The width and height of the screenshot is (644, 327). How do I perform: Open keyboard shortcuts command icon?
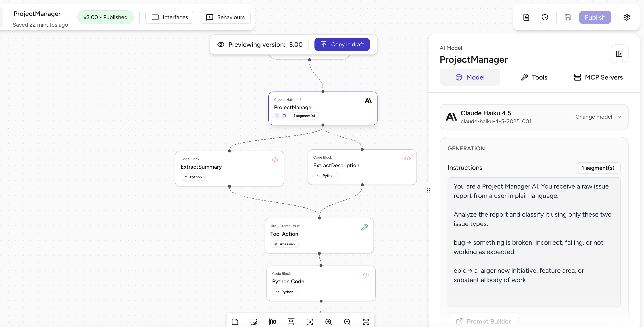[366, 322]
